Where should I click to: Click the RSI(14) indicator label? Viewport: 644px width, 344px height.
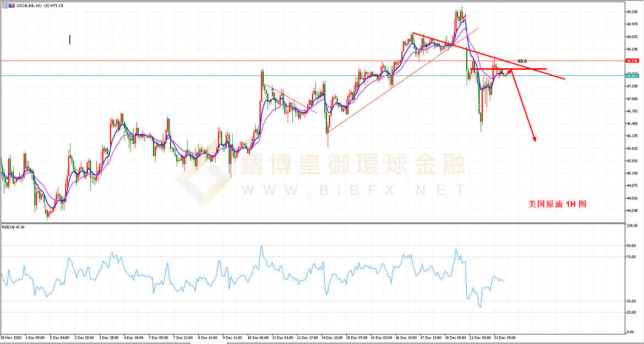pos(13,227)
